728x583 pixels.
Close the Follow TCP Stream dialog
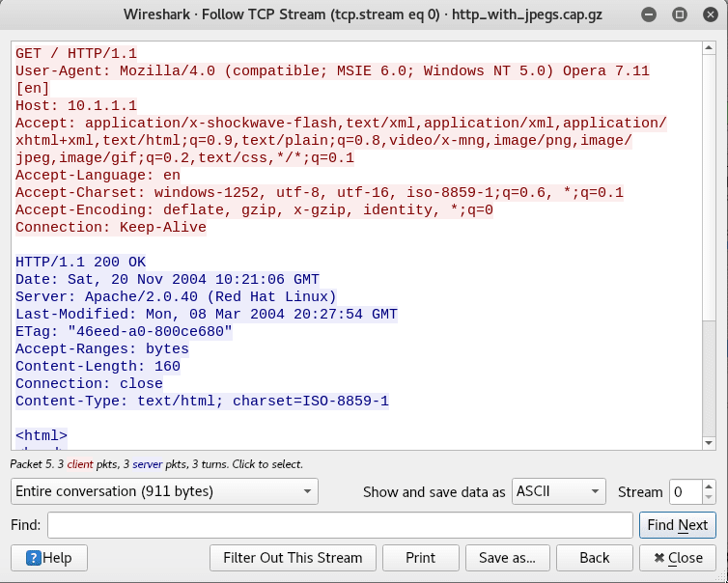678,558
